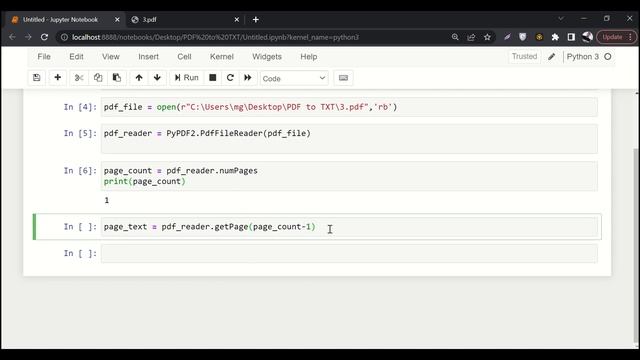Cut selected cells with scissors icon
Image resolution: width=640 pixels, height=360 pixels.
click(79, 78)
